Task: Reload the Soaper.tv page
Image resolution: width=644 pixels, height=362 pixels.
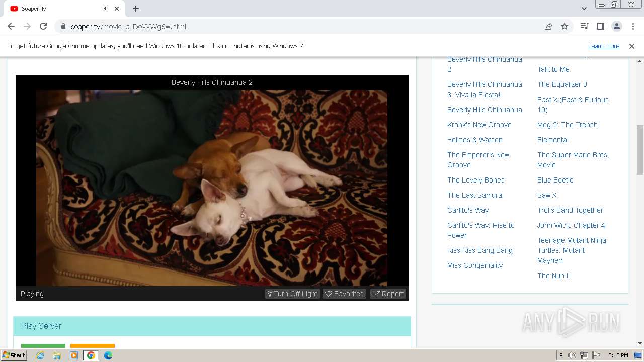Action: click(x=43, y=26)
